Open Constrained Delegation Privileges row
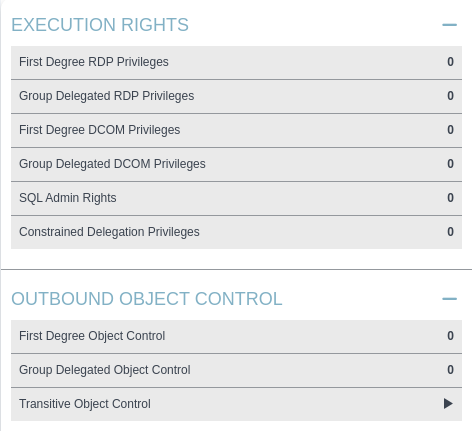 pos(236,232)
